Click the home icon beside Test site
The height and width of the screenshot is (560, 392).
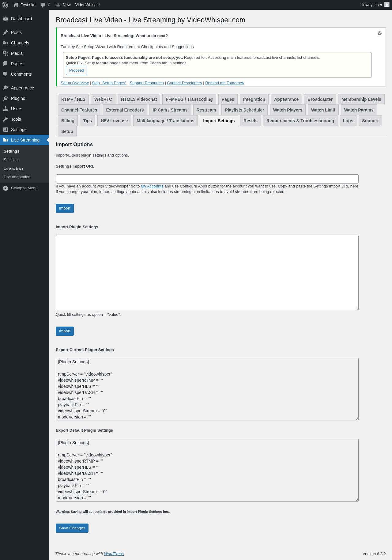(16, 5)
